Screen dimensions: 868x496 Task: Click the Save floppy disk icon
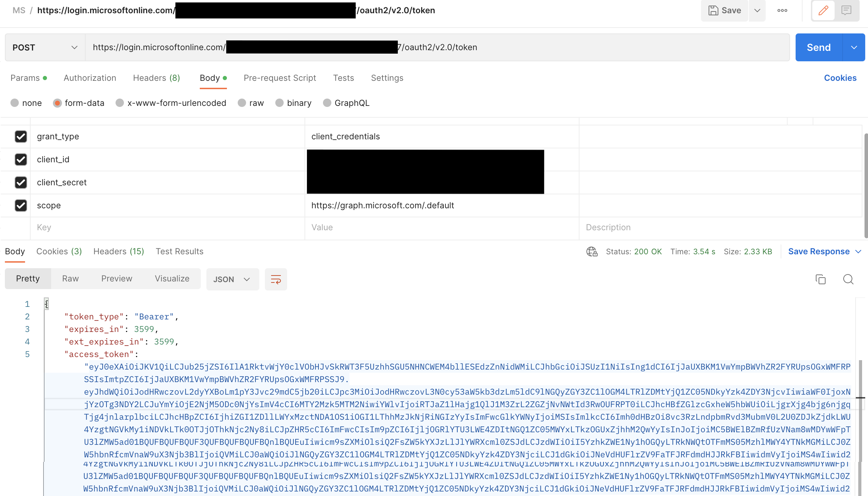click(713, 10)
